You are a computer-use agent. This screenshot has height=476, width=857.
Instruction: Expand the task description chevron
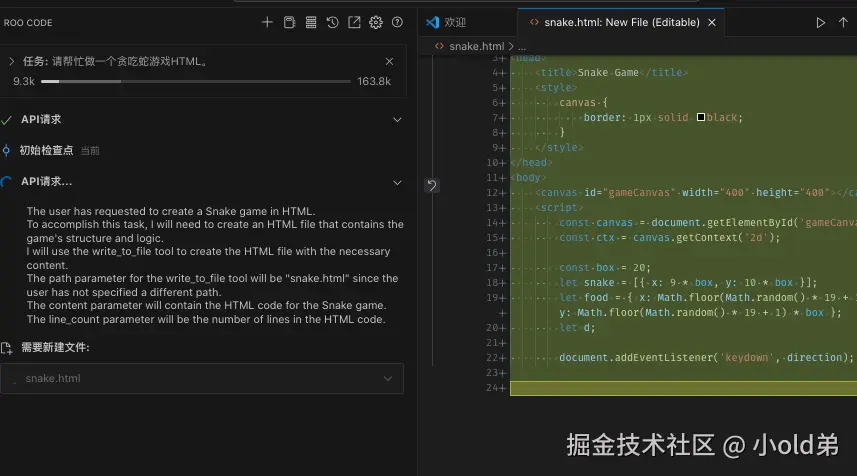tap(12, 61)
